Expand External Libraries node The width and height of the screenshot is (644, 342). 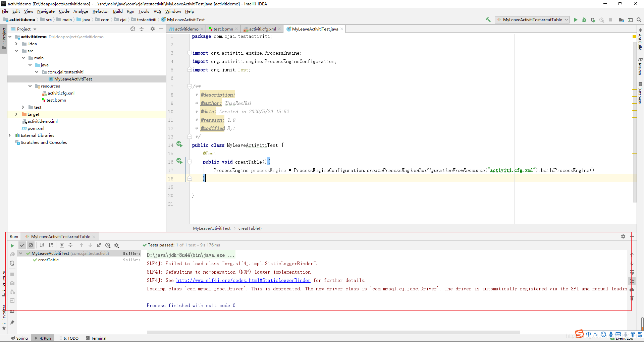tap(10, 135)
